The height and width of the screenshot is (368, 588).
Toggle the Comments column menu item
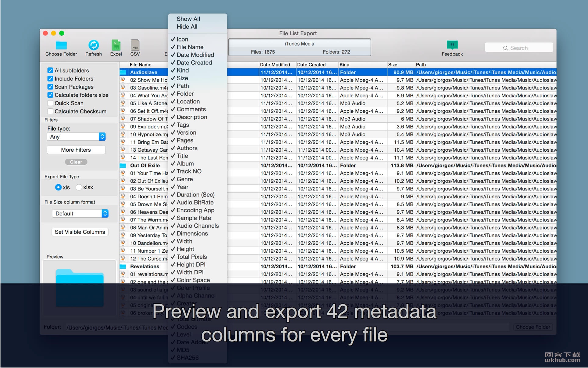point(198,109)
